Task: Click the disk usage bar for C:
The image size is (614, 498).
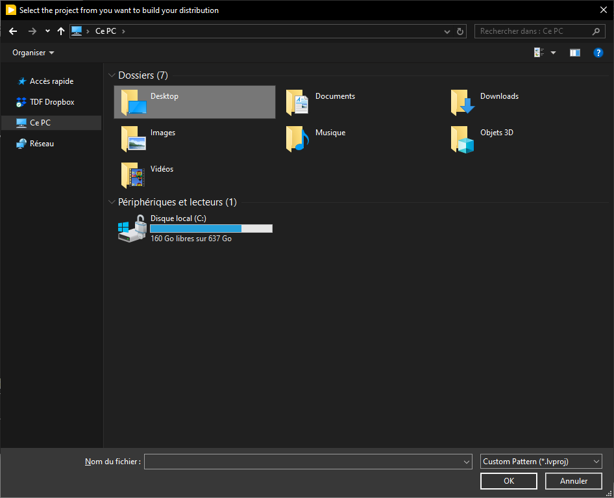Action: click(211, 229)
